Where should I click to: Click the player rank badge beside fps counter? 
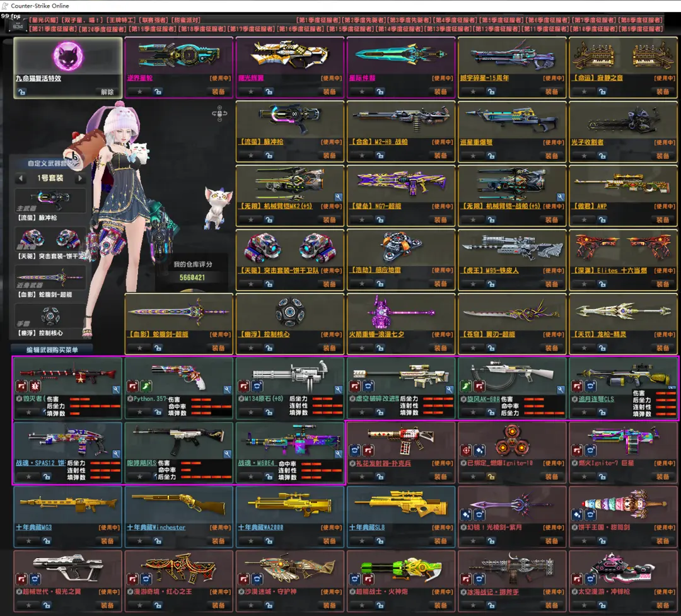[18, 26]
